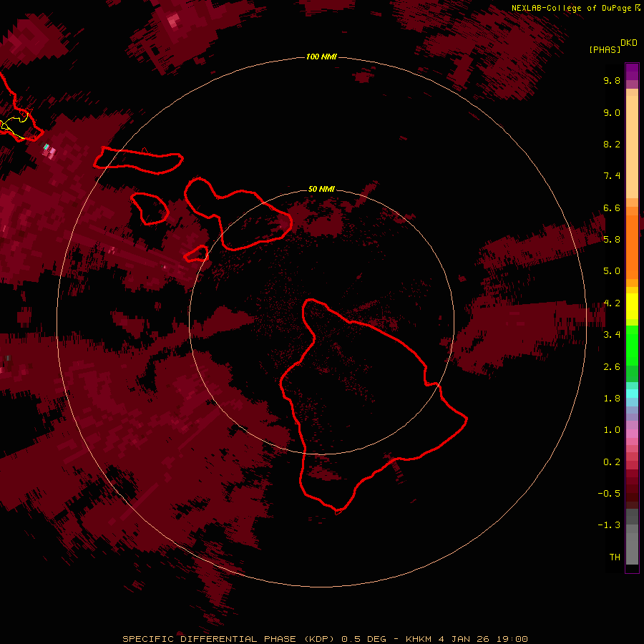Pick the peach segment of the color bar

click(x=632, y=147)
